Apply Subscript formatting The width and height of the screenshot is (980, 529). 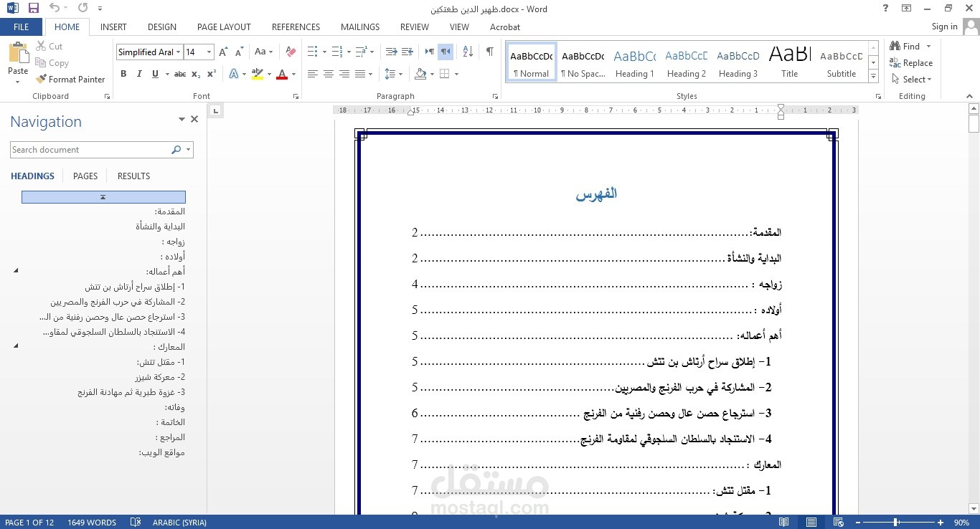(194, 74)
